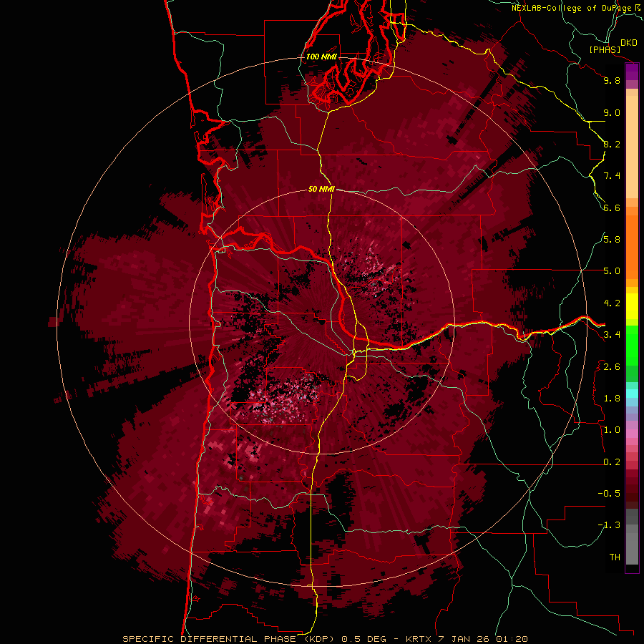The image size is (644, 644).
Task: Click the "KRTX 7 JAN 26 01:20" timestamp text
Action: (467, 639)
